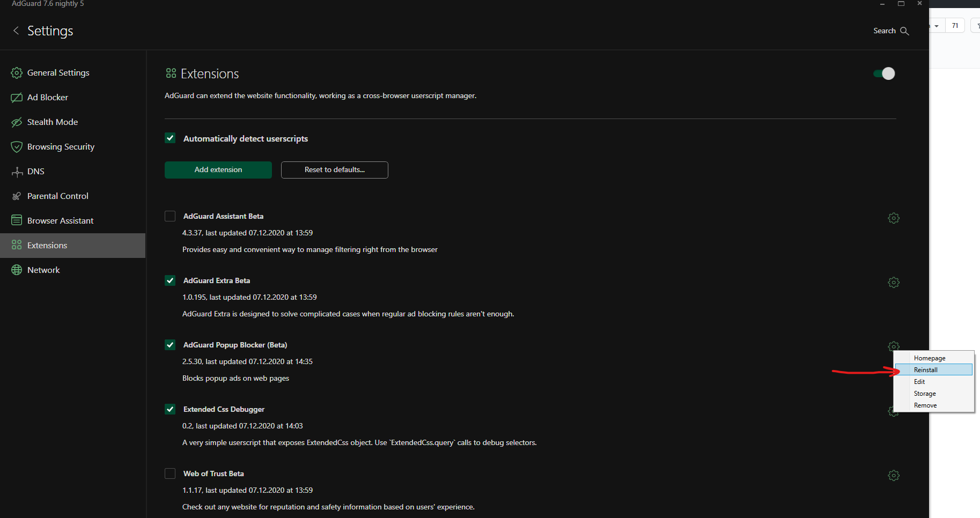The width and height of the screenshot is (980, 518).
Task: Go back using the Settings arrow
Action: [x=16, y=31]
